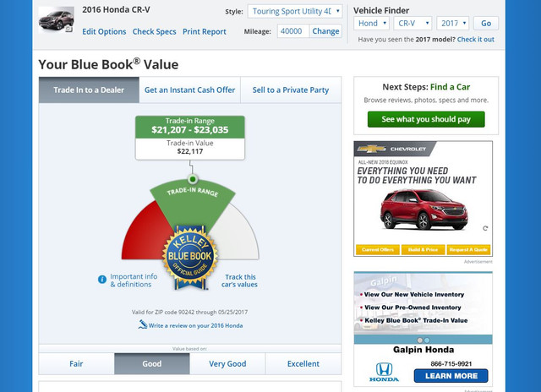Click the $22,117 trade-in value text
This screenshot has width=541, height=392.
tap(190, 151)
